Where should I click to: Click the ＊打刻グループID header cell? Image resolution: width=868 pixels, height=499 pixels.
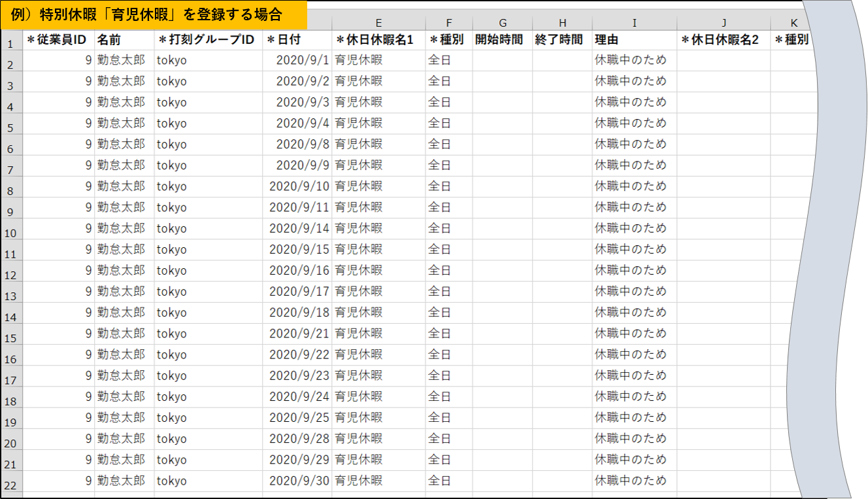(208, 40)
